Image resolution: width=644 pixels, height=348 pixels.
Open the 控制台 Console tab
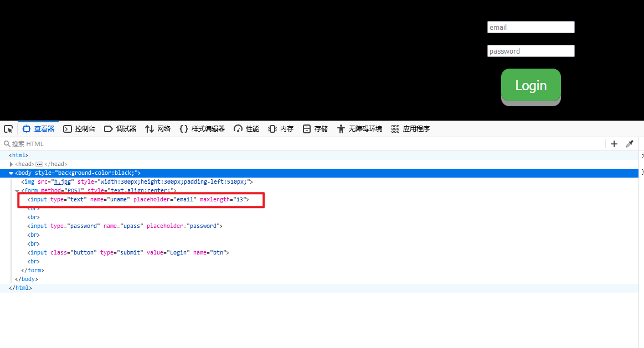pyautogui.click(x=79, y=129)
